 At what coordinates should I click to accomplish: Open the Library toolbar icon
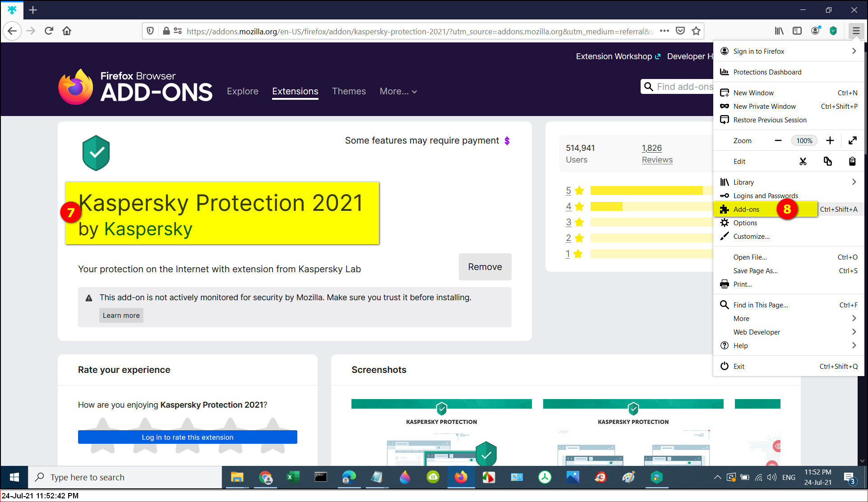pyautogui.click(x=779, y=31)
